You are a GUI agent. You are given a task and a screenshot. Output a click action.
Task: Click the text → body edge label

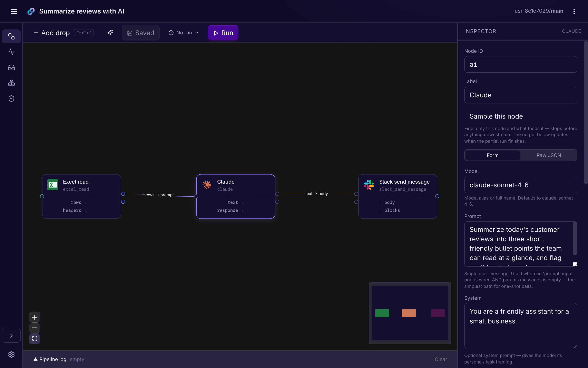317,194
